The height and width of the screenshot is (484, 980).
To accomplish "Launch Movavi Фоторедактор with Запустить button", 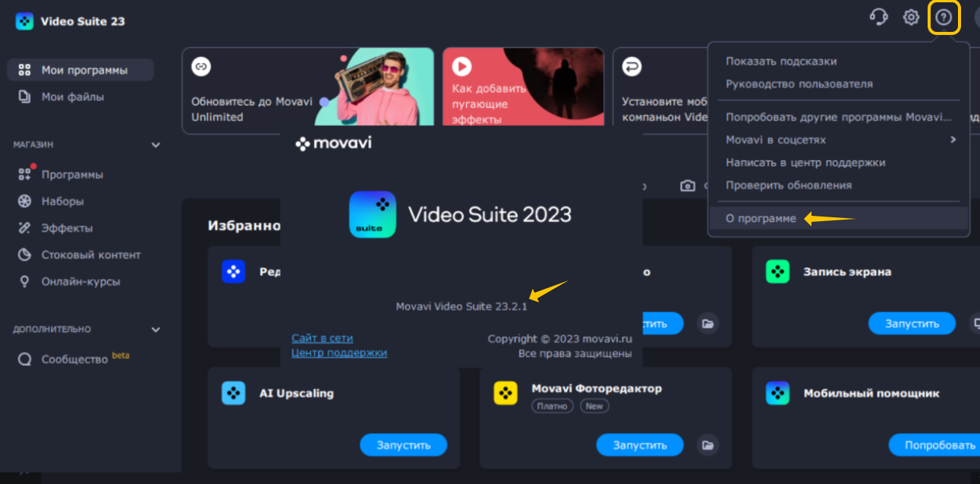I will [640, 445].
